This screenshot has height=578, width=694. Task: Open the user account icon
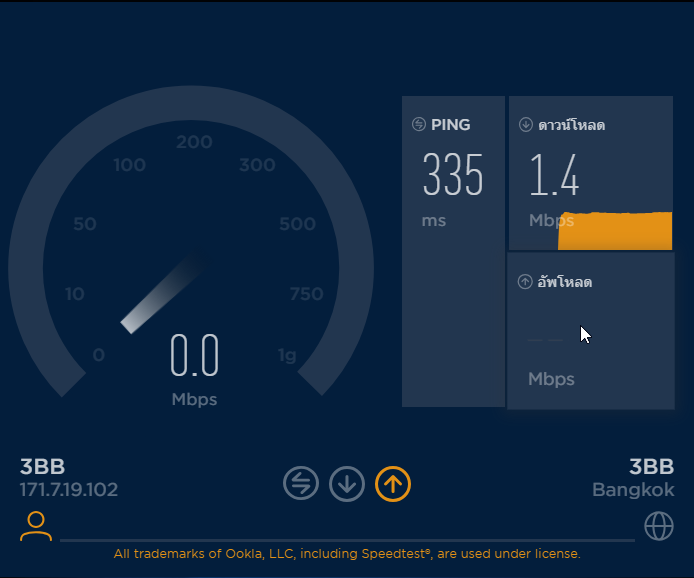[x=36, y=526]
